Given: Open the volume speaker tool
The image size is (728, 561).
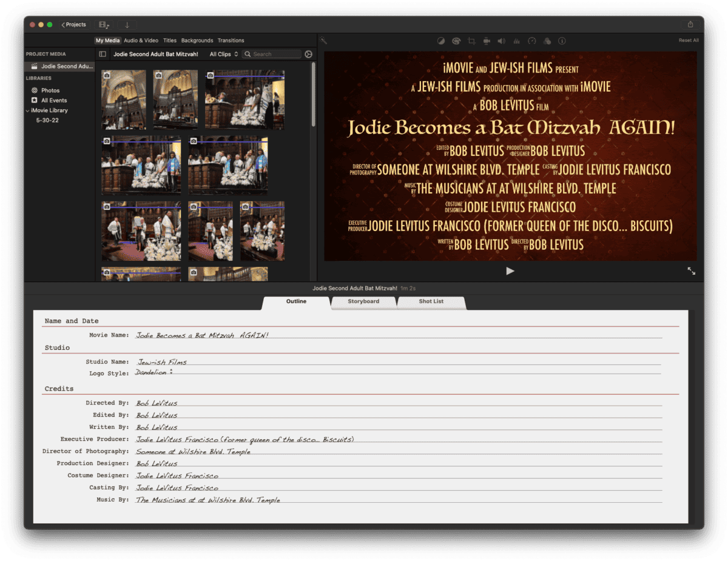Looking at the screenshot, I should click(502, 41).
